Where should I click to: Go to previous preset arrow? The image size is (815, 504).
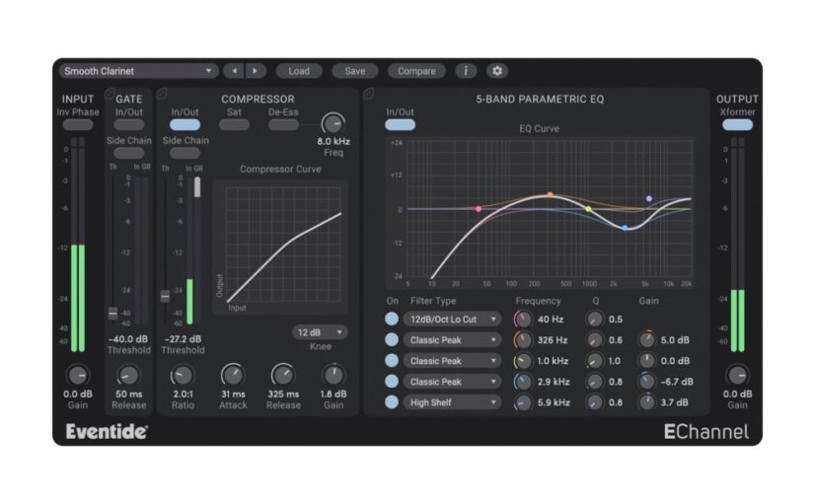pyautogui.click(x=235, y=71)
